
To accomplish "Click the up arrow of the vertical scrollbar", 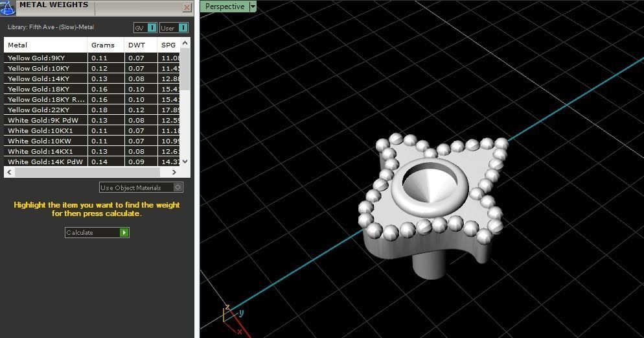I will coord(185,43).
